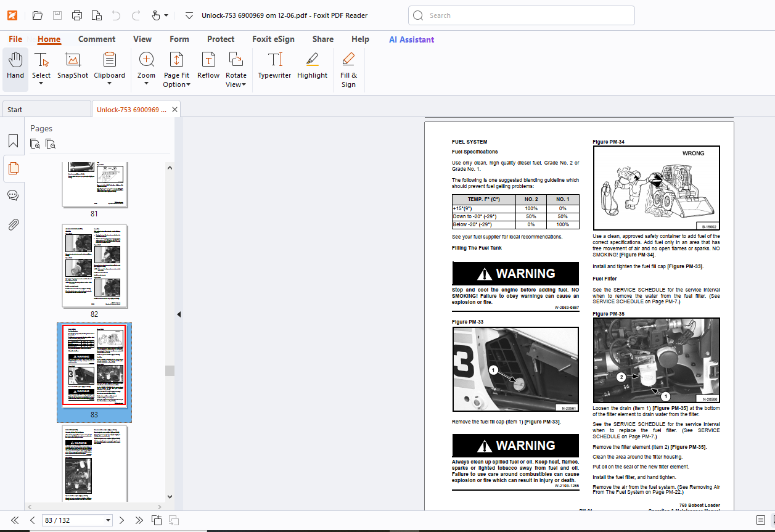
Task: Click the previous view icon in status bar
Action: [157, 520]
